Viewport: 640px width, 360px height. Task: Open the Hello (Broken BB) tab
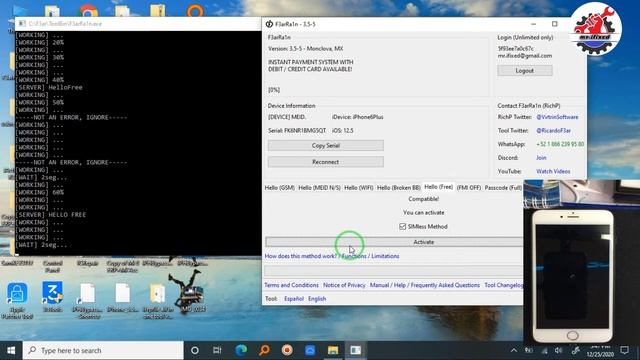(x=398, y=187)
